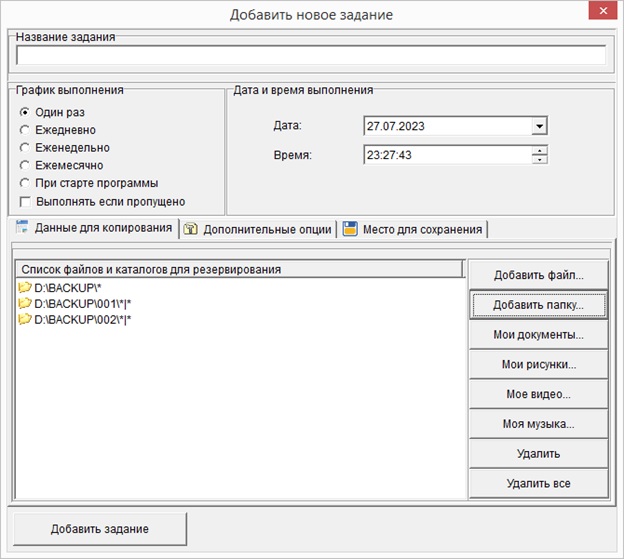624x559 pixels.
Task: Add Мои документы... to the list
Action: 538,335
